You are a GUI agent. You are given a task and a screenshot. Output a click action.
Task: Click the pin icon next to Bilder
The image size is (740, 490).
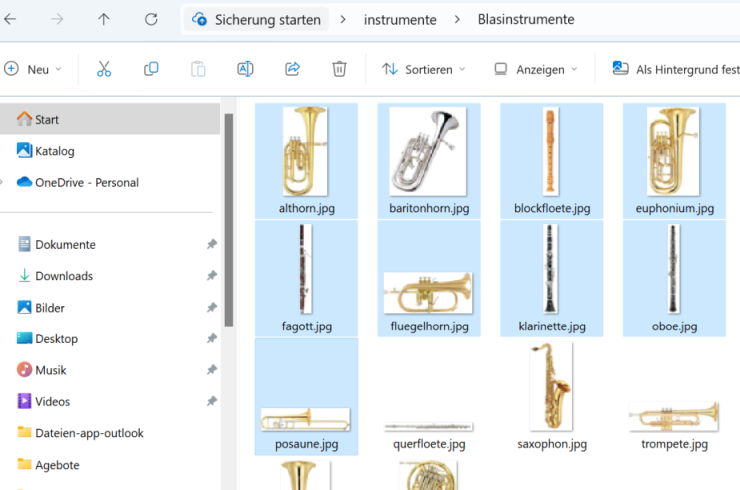coord(211,308)
